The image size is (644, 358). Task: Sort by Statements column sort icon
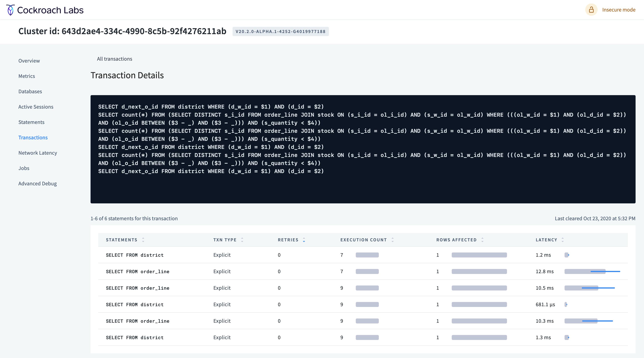pyautogui.click(x=143, y=240)
